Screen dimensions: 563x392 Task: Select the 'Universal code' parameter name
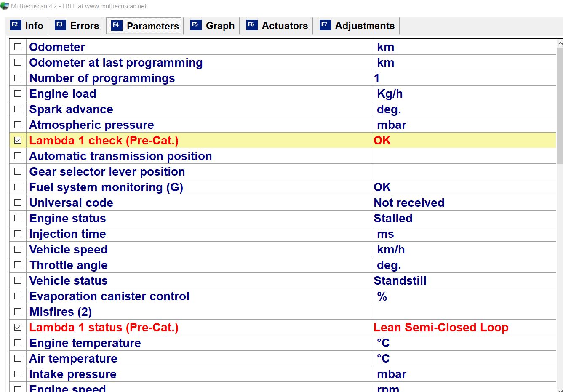[71, 203]
